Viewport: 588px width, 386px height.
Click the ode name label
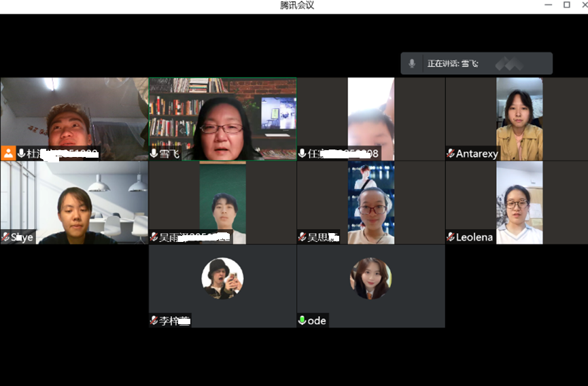coord(317,320)
